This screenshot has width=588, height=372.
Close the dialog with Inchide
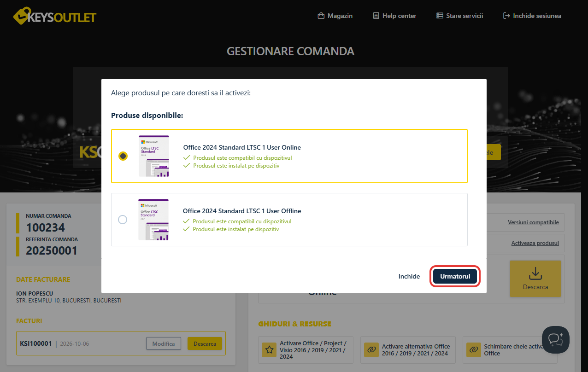[409, 276]
